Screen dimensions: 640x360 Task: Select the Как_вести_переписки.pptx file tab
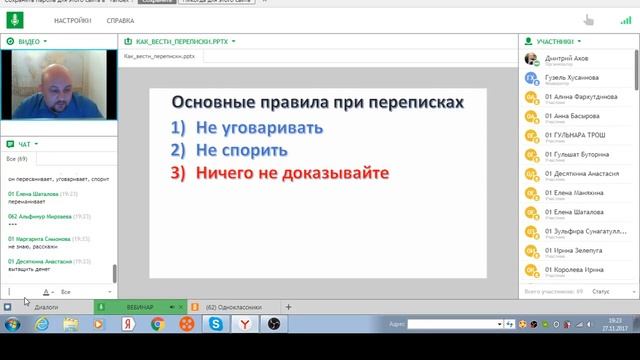(160, 56)
